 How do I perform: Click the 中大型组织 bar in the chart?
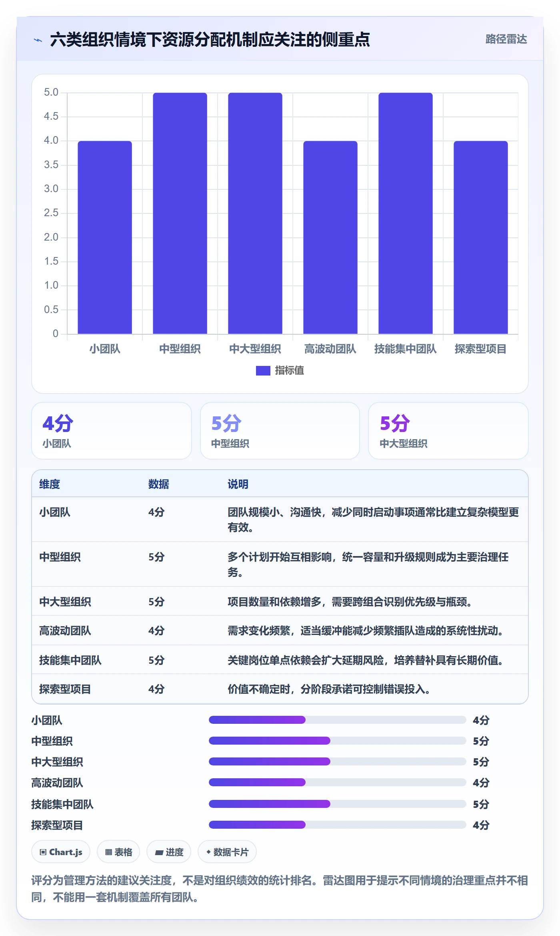(255, 213)
